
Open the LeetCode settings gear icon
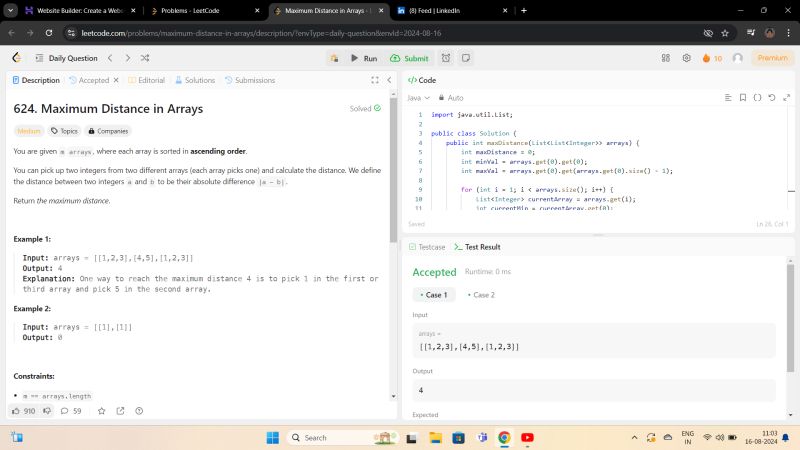click(686, 58)
